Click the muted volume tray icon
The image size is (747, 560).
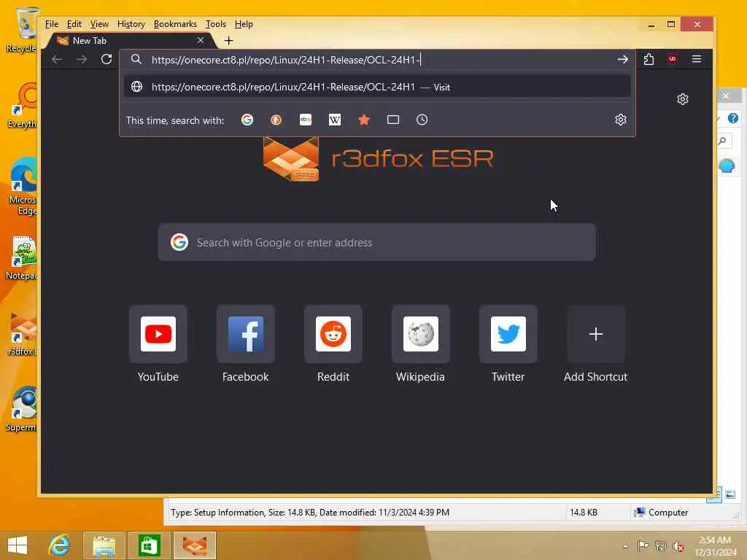coord(678,546)
